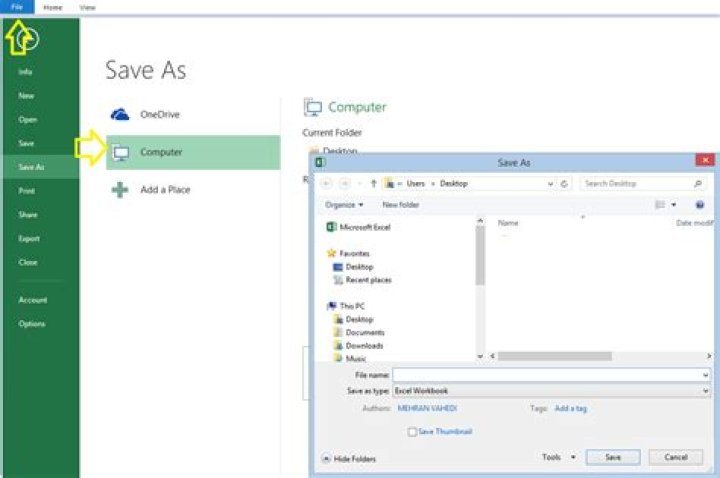Select Open in the backstage menu
The image size is (720, 478).
click(x=28, y=119)
